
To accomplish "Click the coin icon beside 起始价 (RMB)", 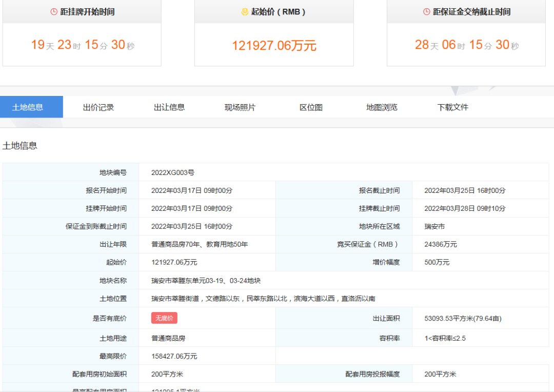I will pyautogui.click(x=245, y=12).
